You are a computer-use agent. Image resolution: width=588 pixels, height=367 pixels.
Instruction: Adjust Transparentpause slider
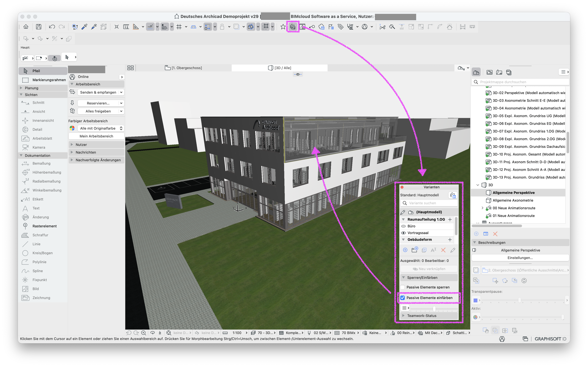519,300
